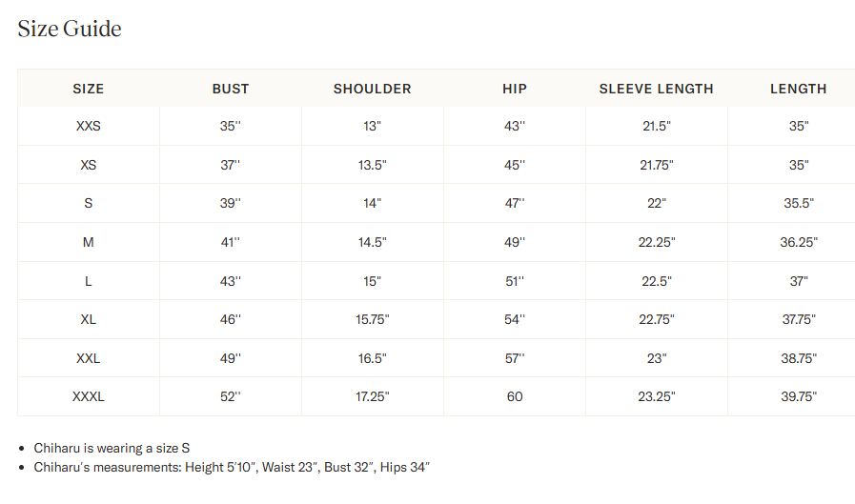Select the HIP column header
The image size is (855, 504).
[x=515, y=89]
